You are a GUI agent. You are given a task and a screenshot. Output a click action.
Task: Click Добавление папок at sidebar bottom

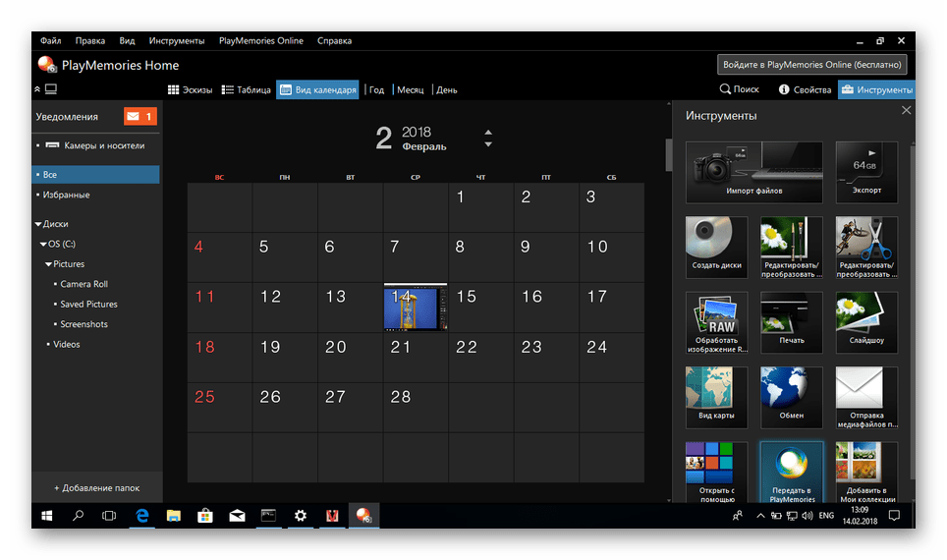pyautogui.click(x=96, y=488)
